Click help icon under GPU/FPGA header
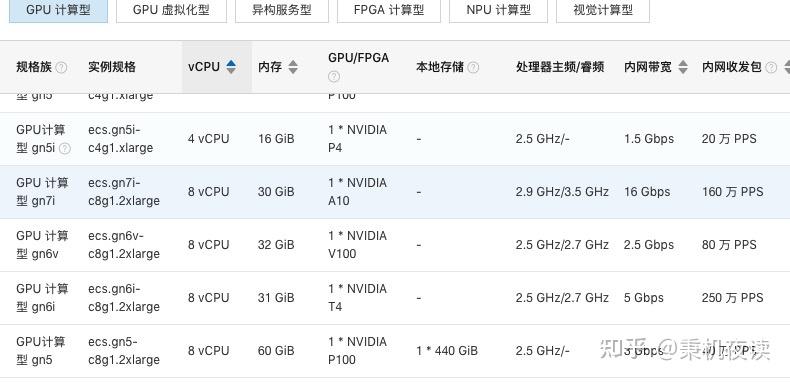The height and width of the screenshot is (382, 790). point(334,77)
